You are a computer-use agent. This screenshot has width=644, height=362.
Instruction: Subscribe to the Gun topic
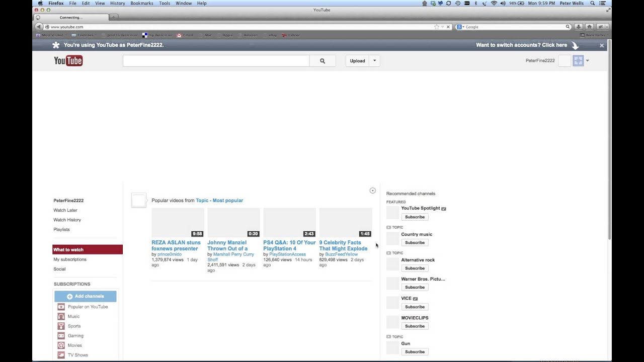(x=415, y=352)
